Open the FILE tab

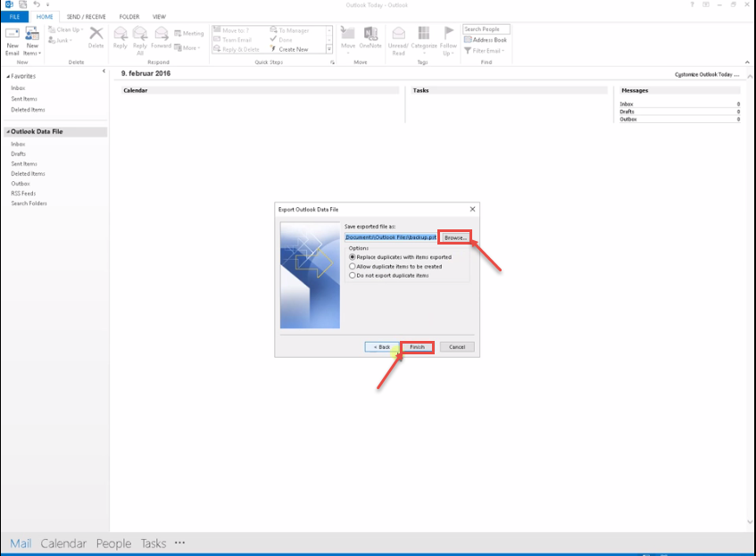(14, 17)
